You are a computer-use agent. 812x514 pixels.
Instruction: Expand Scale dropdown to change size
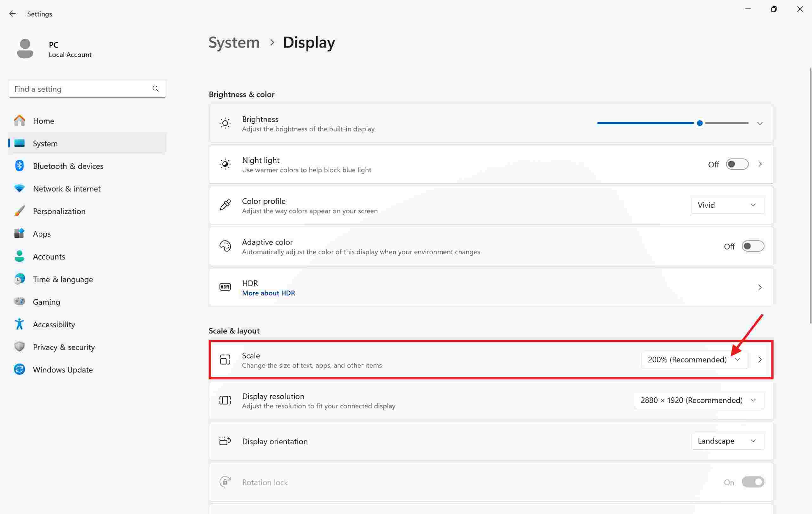click(x=737, y=360)
